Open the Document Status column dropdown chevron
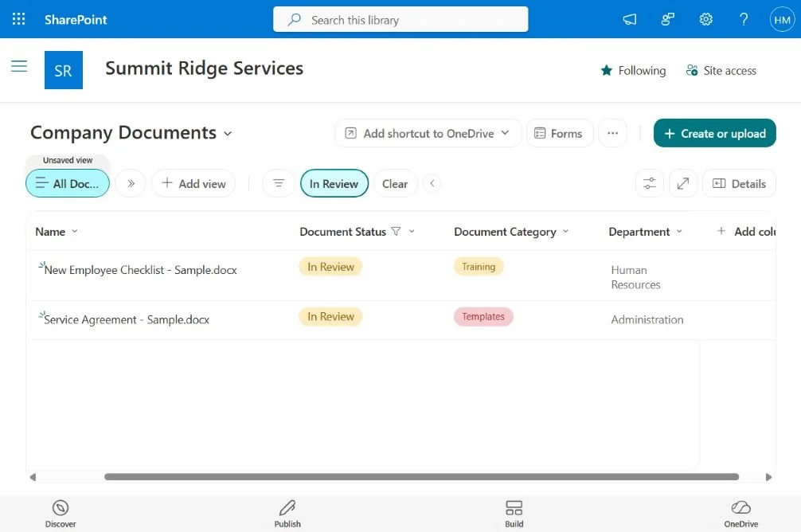The image size is (801, 532). click(x=412, y=232)
